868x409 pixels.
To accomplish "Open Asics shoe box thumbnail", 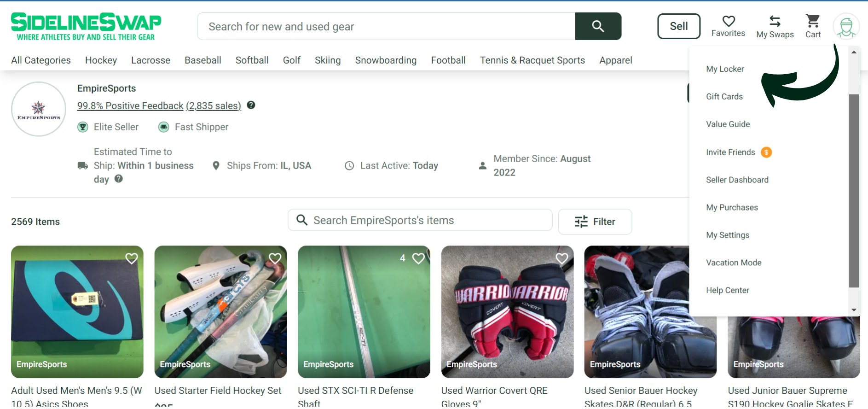I will click(77, 312).
